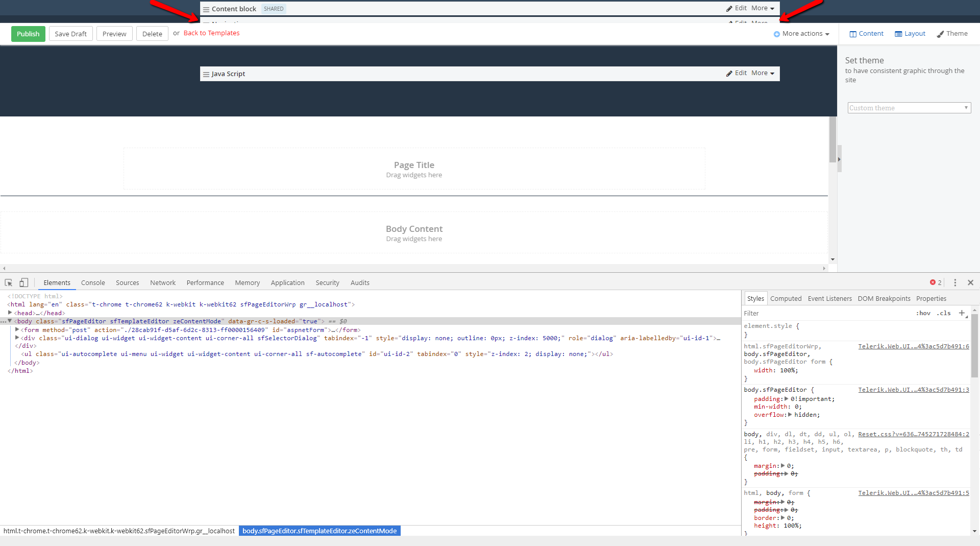
Task: Follow the Back to Templates link
Action: (x=211, y=33)
